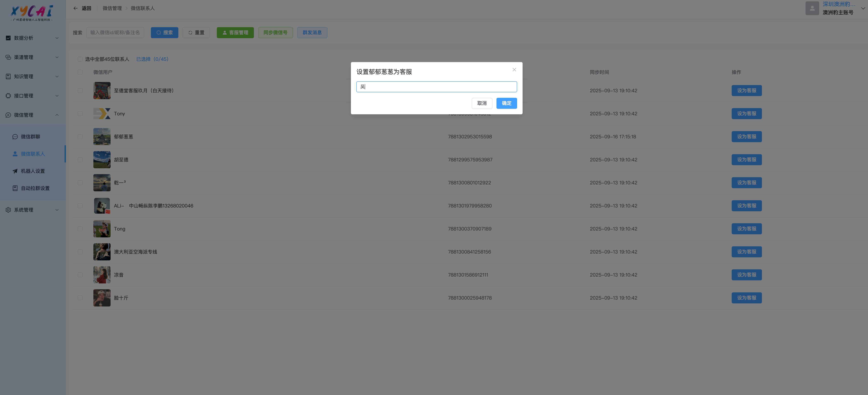
Task: Click the WeChat group chat bubble icon
Action: (x=15, y=137)
